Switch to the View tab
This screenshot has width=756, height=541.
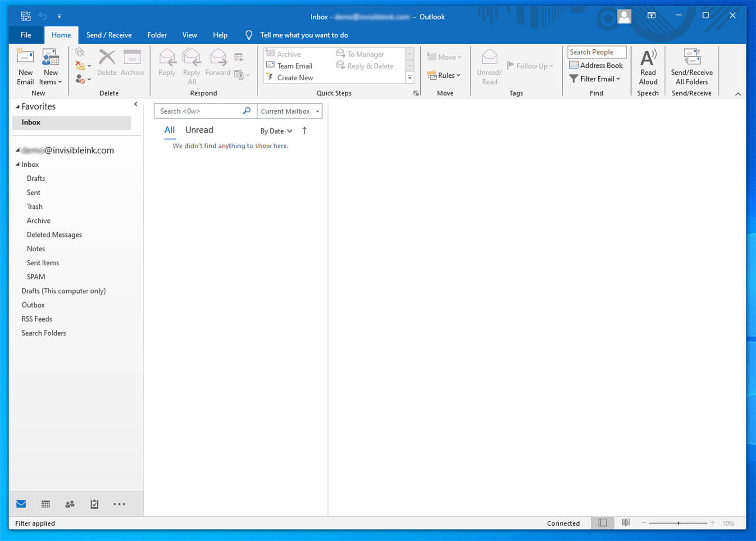189,35
